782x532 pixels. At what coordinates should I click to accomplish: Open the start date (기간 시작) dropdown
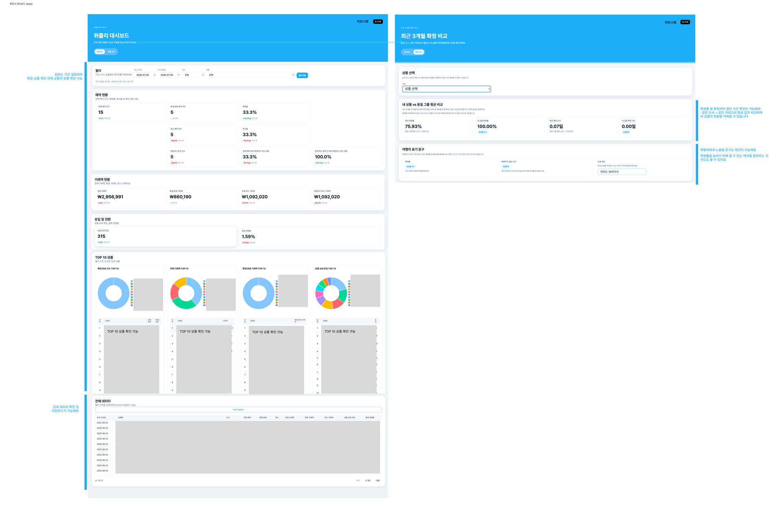[x=145, y=75]
